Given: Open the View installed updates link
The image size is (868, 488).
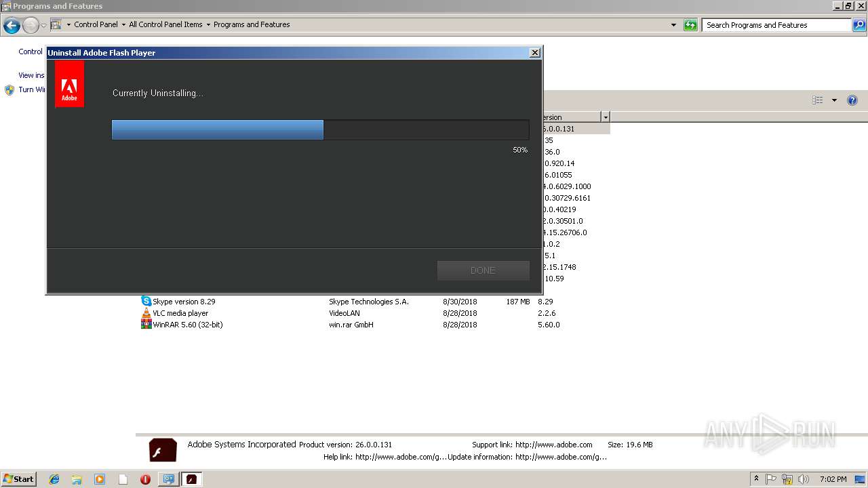Looking at the screenshot, I should 31,75.
